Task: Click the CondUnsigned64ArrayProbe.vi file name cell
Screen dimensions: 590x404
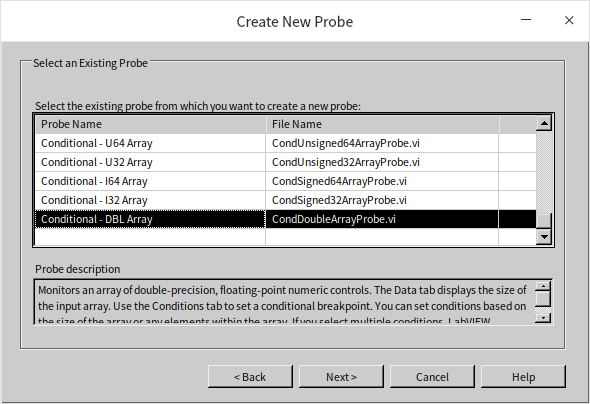Action: [x=382, y=143]
